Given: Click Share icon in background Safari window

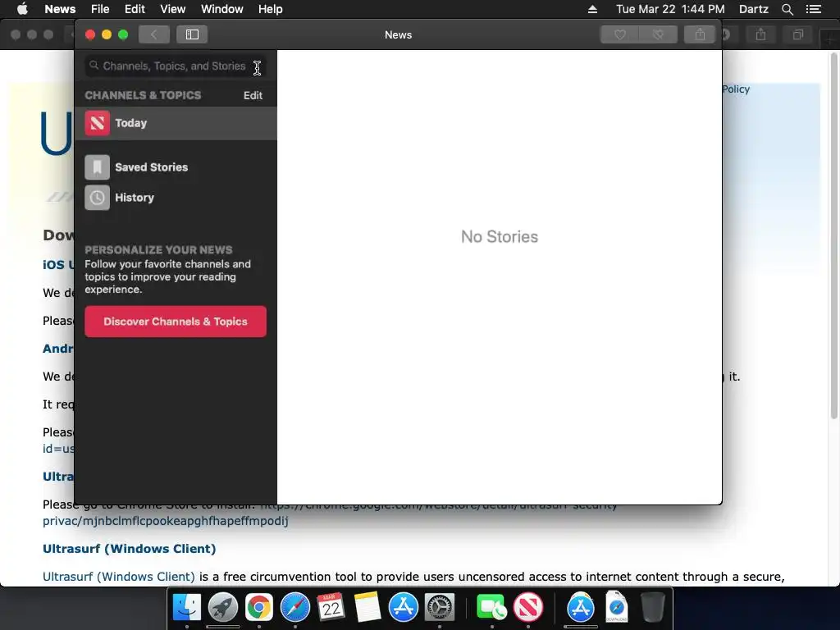Looking at the screenshot, I should click(760, 34).
